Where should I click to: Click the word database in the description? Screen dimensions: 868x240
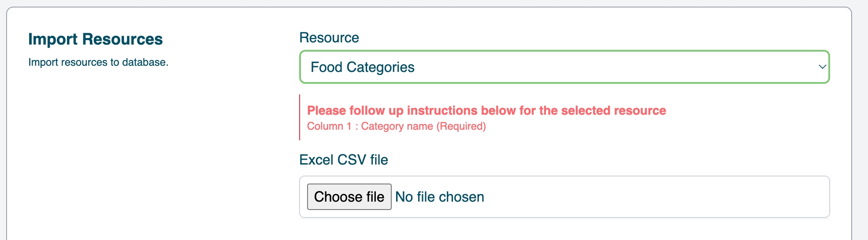[144, 62]
